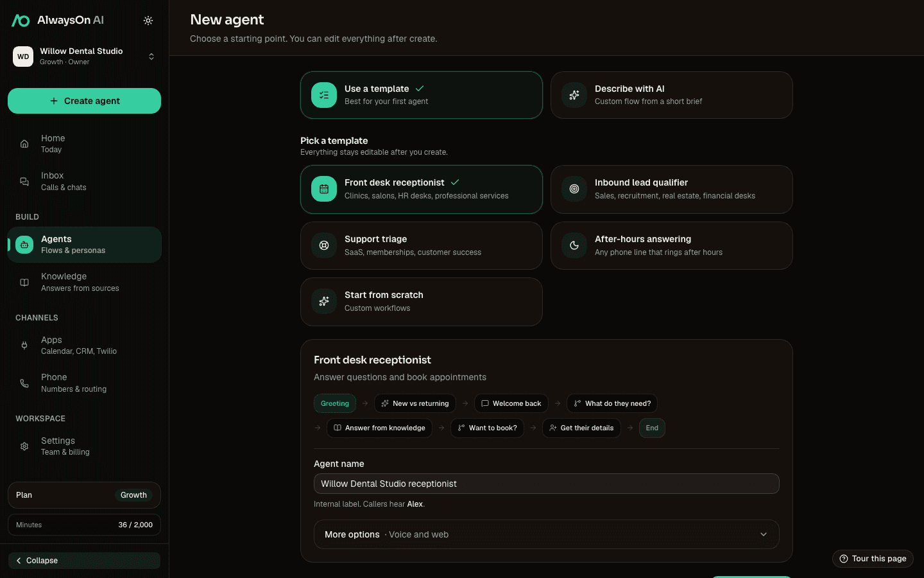Click the Use a template checklist icon
Image resolution: width=924 pixels, height=578 pixels.
tap(324, 95)
